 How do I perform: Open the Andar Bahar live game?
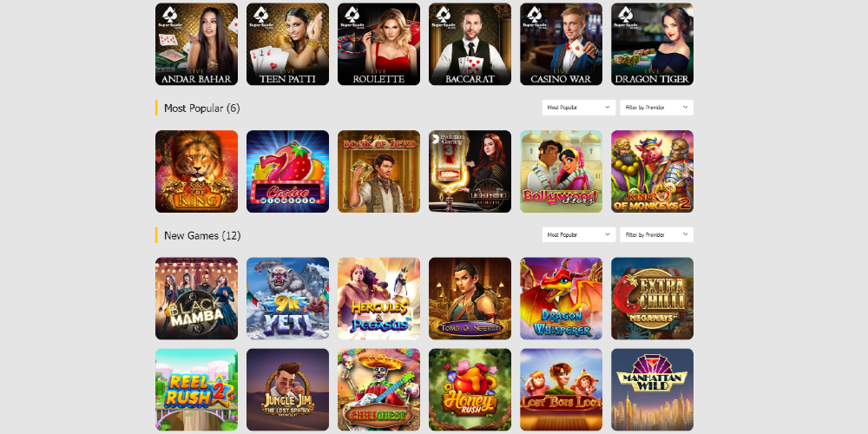[196, 44]
